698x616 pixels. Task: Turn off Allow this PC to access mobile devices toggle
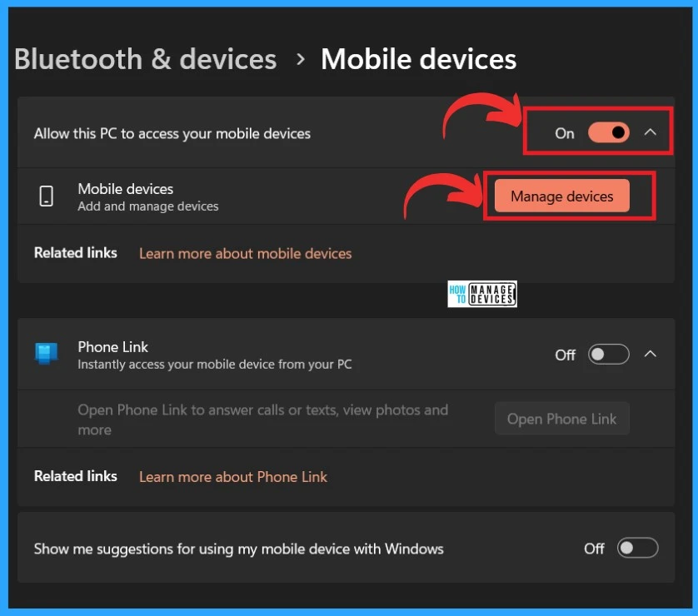pyautogui.click(x=608, y=132)
